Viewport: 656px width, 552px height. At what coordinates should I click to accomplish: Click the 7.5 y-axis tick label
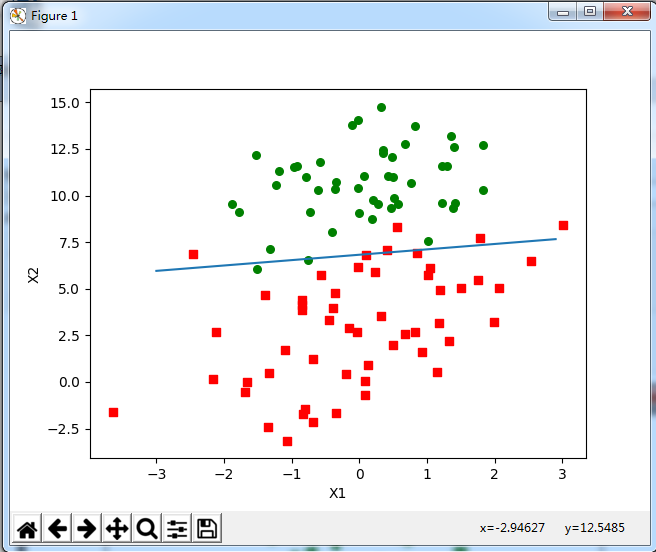[x=69, y=243]
